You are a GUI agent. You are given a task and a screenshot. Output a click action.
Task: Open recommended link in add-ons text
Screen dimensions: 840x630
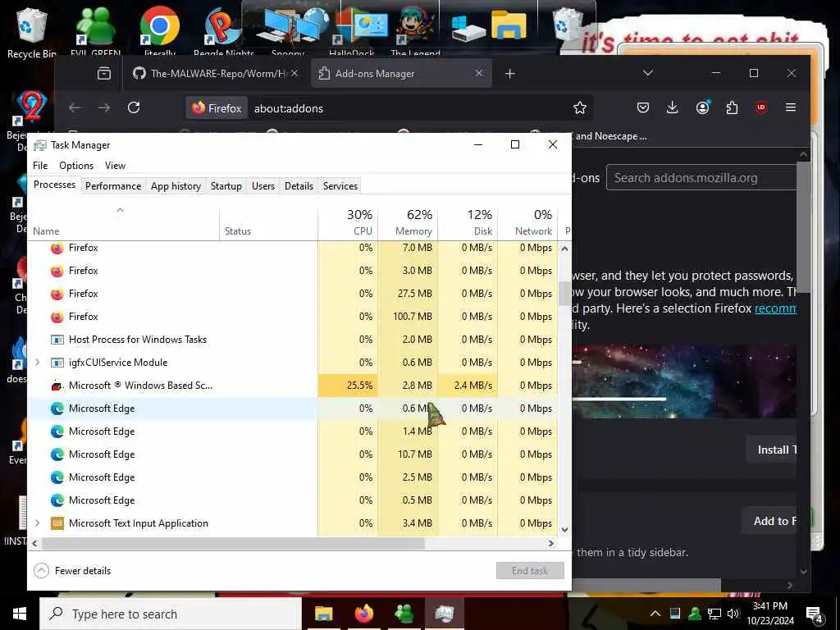[x=775, y=308]
